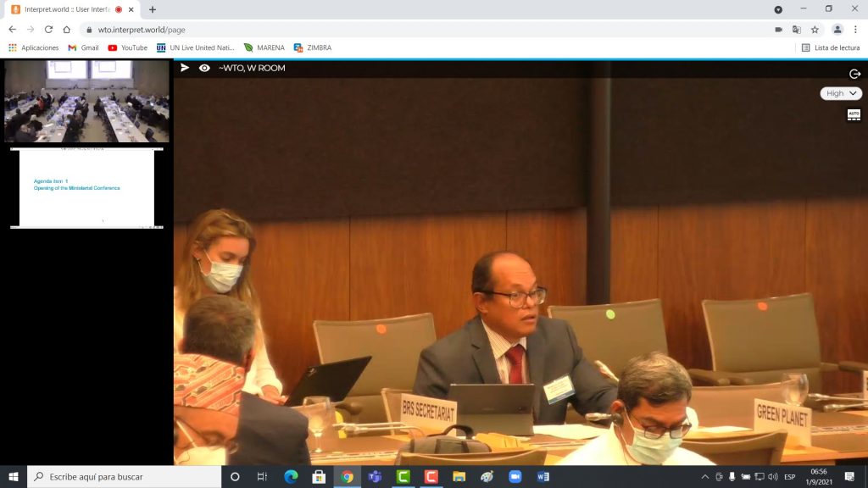Click the Lista de lectura button
868x488 pixels.
(x=830, y=47)
